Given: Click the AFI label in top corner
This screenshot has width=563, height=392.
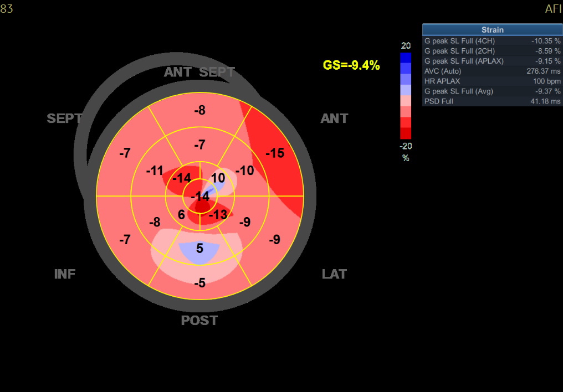Looking at the screenshot, I should [553, 9].
